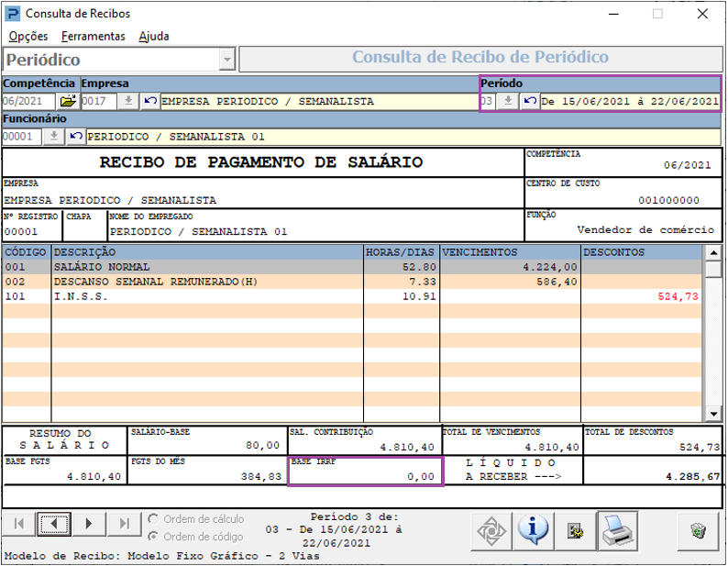Open the Ferramentas menu
The width and height of the screenshot is (728, 566).
click(x=94, y=37)
